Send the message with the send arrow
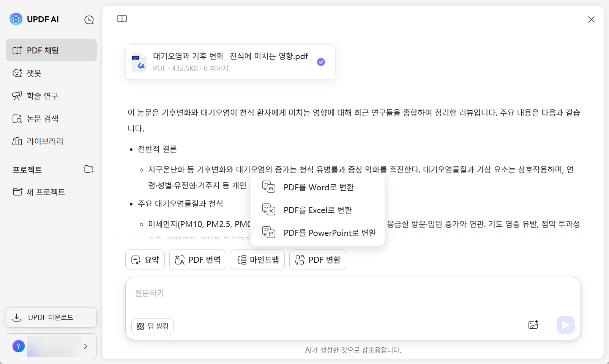609x364 pixels. 566,325
